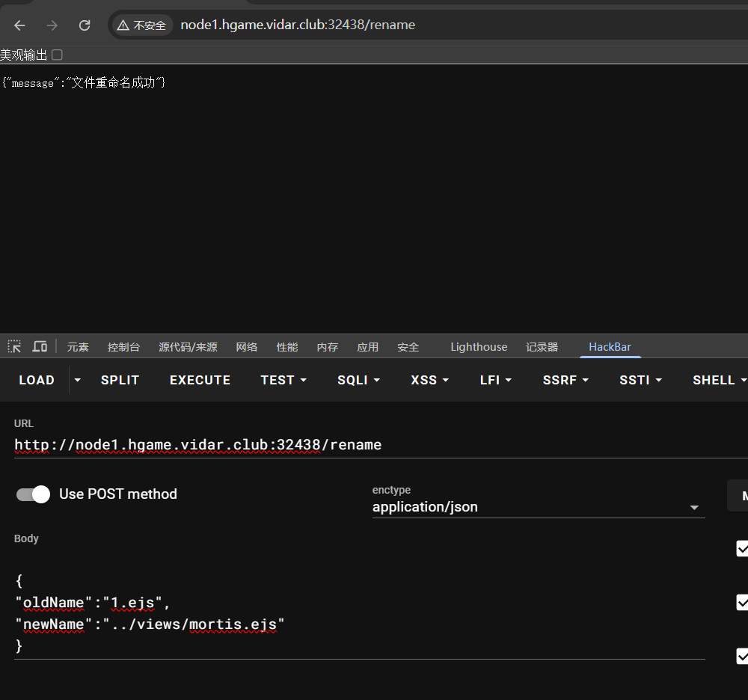Viewport: 748px width, 700px height.
Task: Click into the HackBar URL field
Action: 381,445
